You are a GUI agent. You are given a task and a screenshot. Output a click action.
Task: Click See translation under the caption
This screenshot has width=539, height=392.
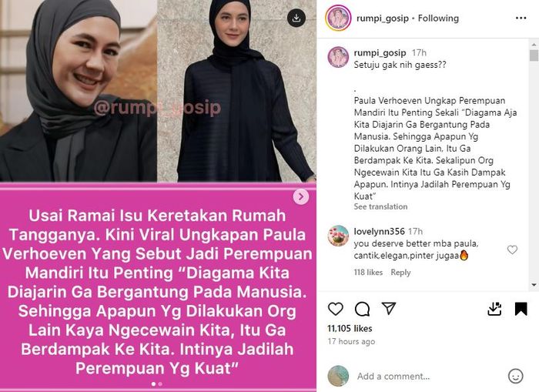(x=380, y=206)
